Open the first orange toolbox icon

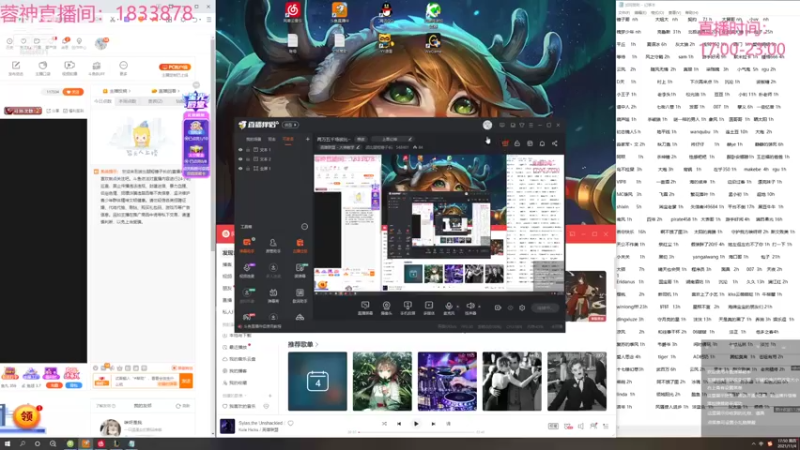[247, 244]
